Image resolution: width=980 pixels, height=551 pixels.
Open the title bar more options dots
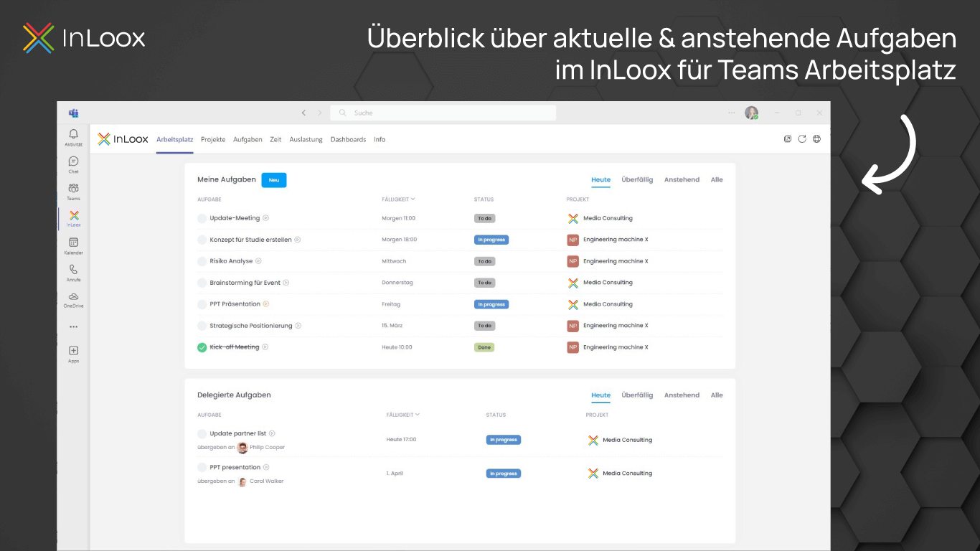pos(731,113)
